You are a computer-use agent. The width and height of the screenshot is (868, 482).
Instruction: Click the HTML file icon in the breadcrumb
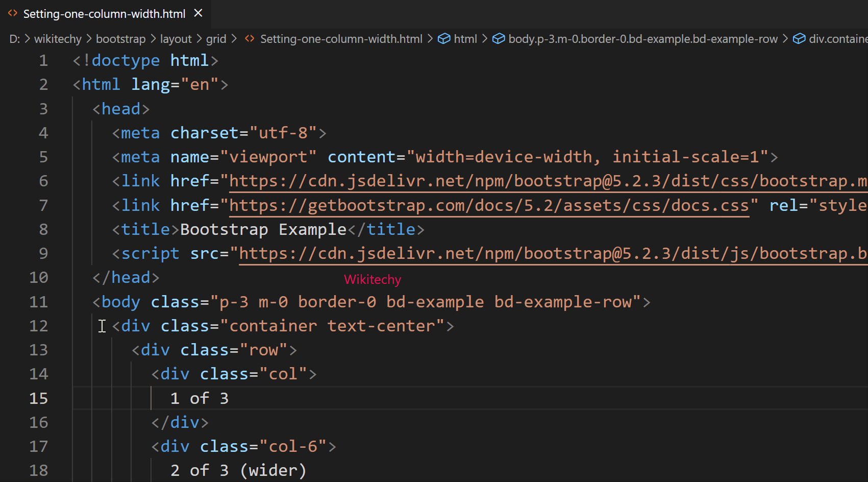(249, 38)
